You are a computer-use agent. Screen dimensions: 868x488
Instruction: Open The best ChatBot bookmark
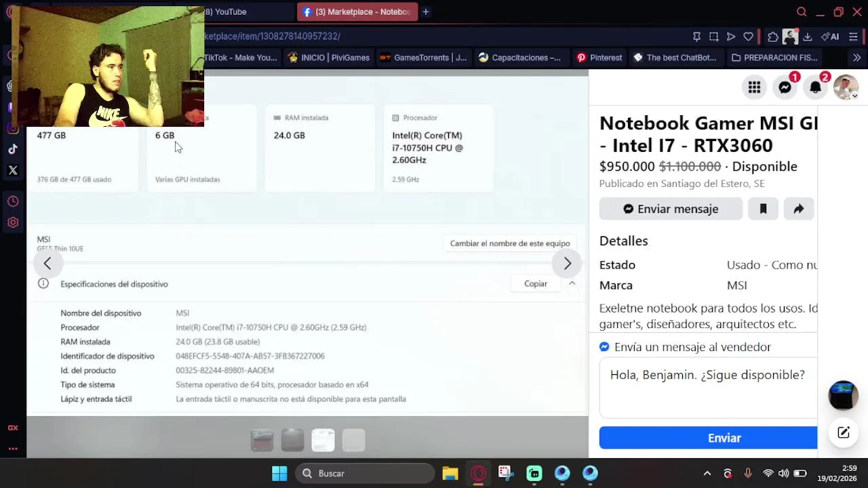[675, 58]
